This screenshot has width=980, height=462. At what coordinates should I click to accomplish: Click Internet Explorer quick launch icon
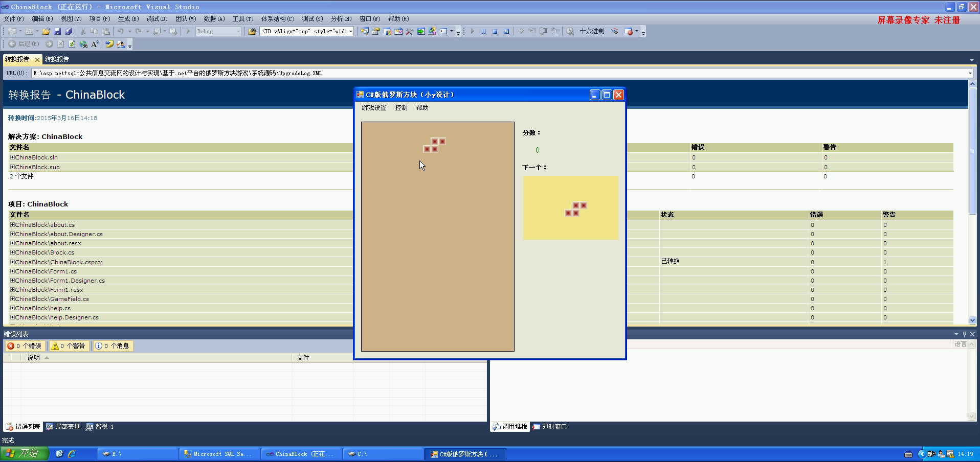(72, 454)
